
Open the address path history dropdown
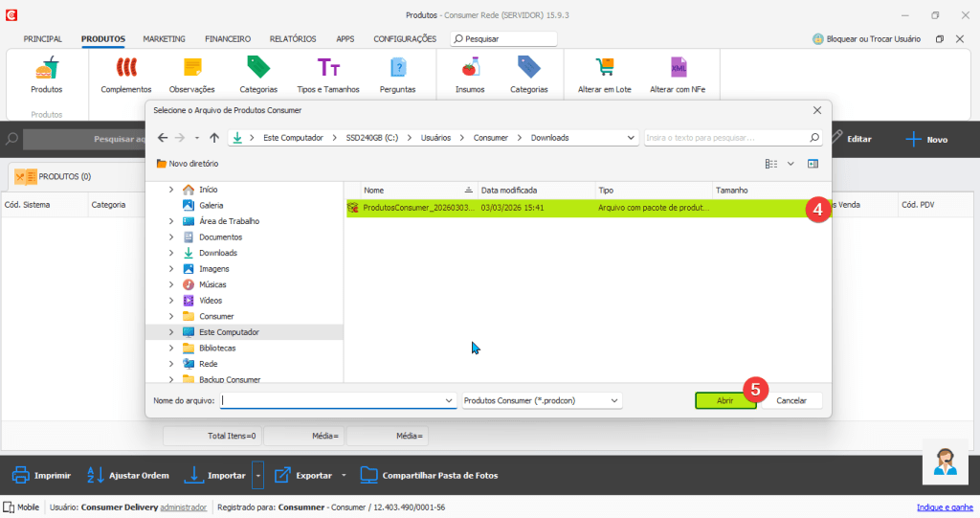(630, 138)
